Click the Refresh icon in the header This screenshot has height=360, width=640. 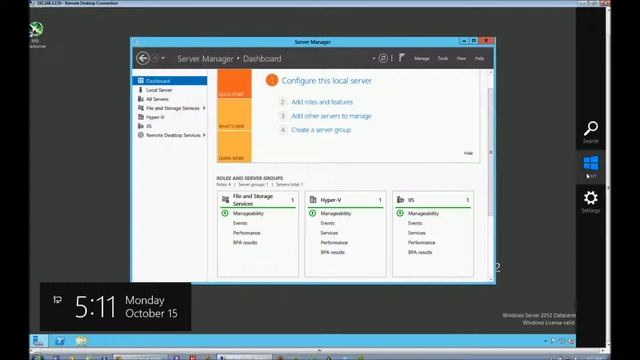pos(383,58)
